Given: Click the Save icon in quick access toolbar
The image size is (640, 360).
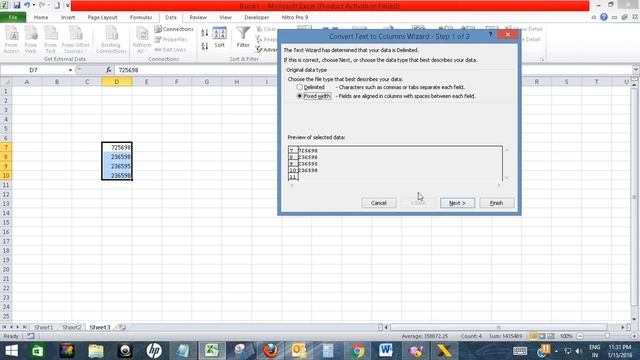Looking at the screenshot, I should tap(17, 5).
